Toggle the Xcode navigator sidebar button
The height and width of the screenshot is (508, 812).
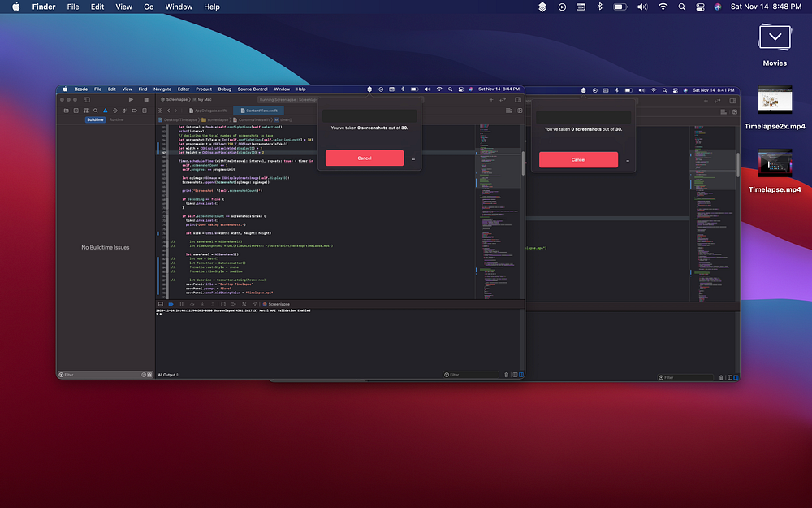click(x=87, y=99)
